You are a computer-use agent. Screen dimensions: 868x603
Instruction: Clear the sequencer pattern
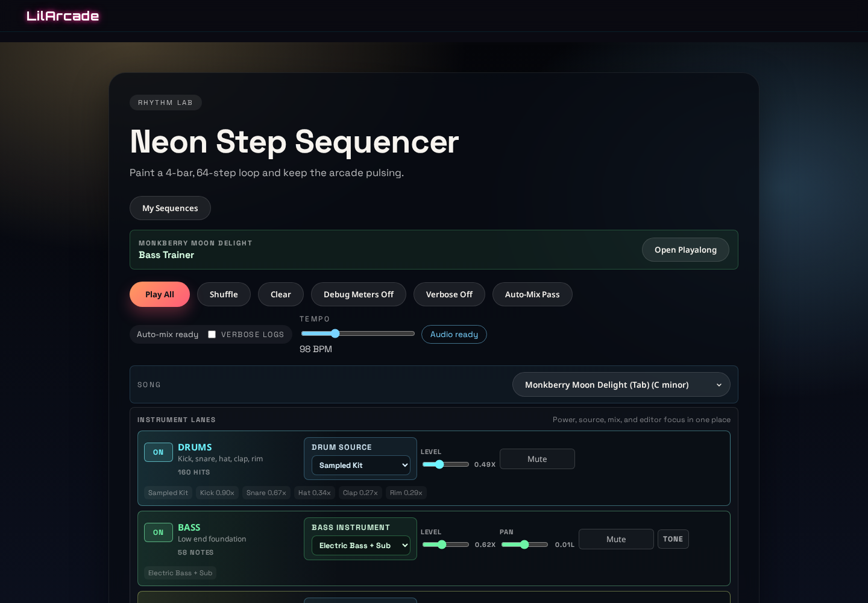(281, 294)
